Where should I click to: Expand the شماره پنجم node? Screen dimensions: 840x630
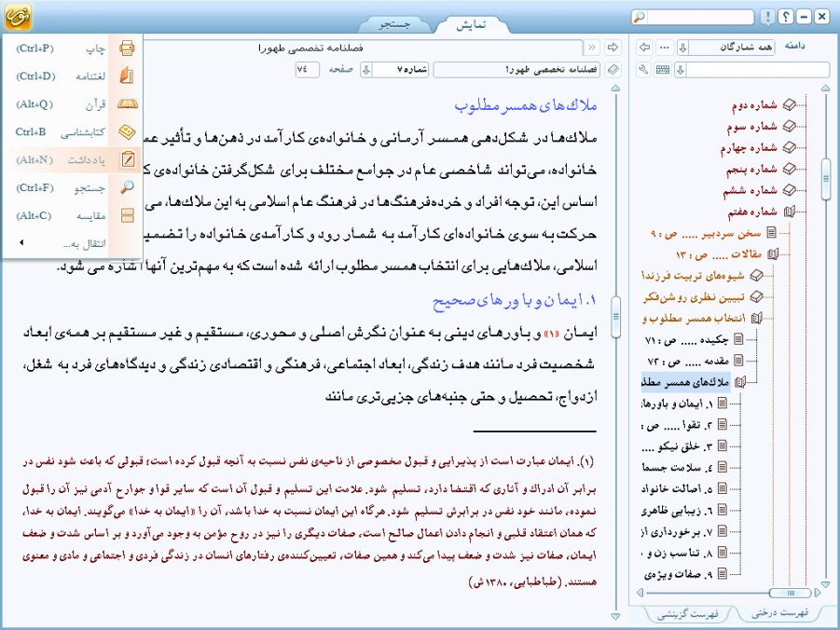[789, 169]
